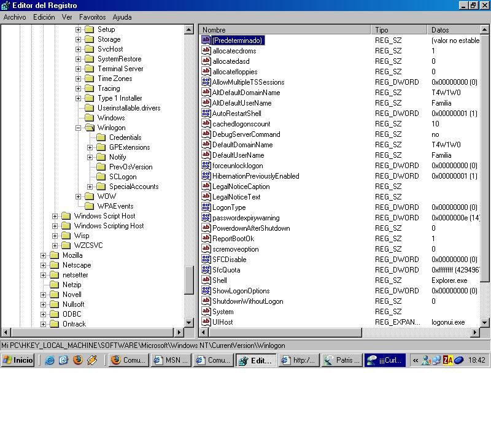The height and width of the screenshot is (448, 491).
Task: Select the DefaultUserName value name
Action: tap(238, 155)
